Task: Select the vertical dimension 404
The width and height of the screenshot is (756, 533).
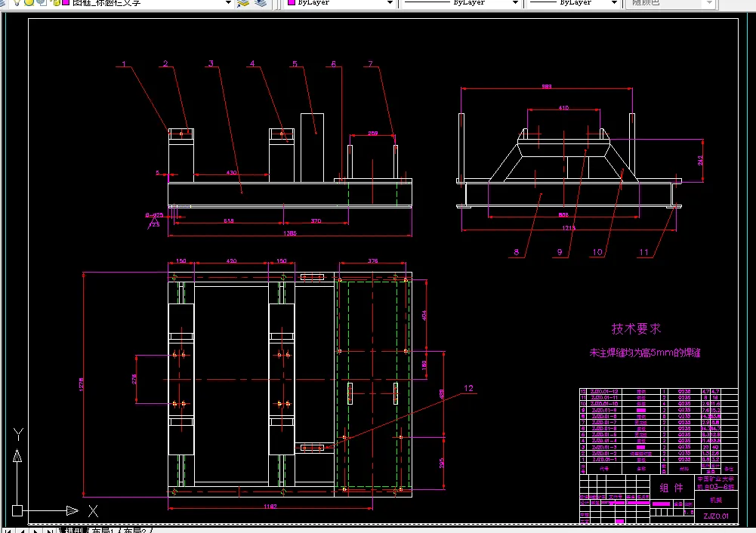Action: pos(424,315)
